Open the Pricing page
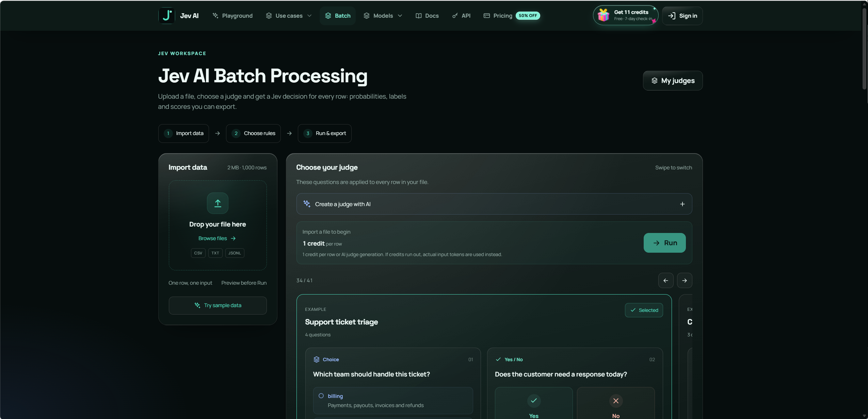868x419 pixels. (498, 16)
